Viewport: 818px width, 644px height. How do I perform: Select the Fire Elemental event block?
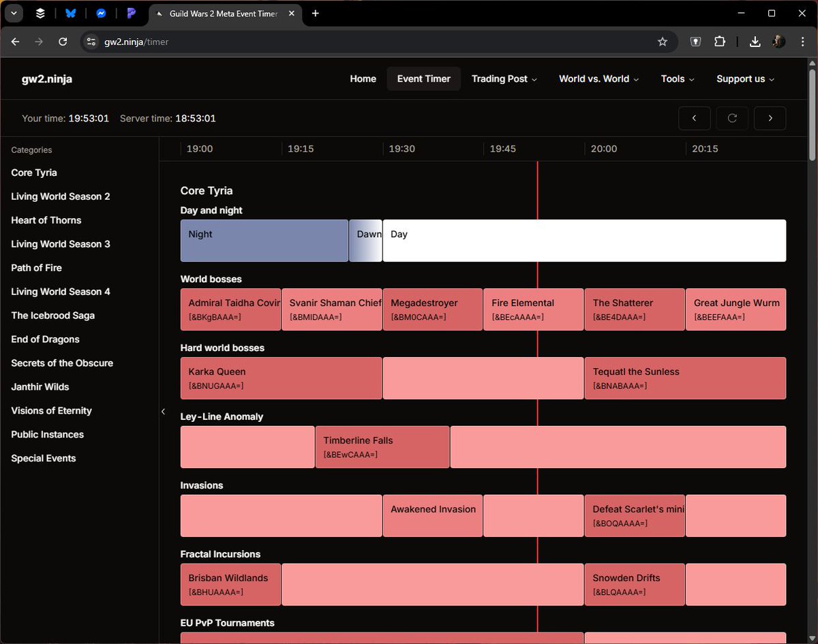[x=534, y=309]
